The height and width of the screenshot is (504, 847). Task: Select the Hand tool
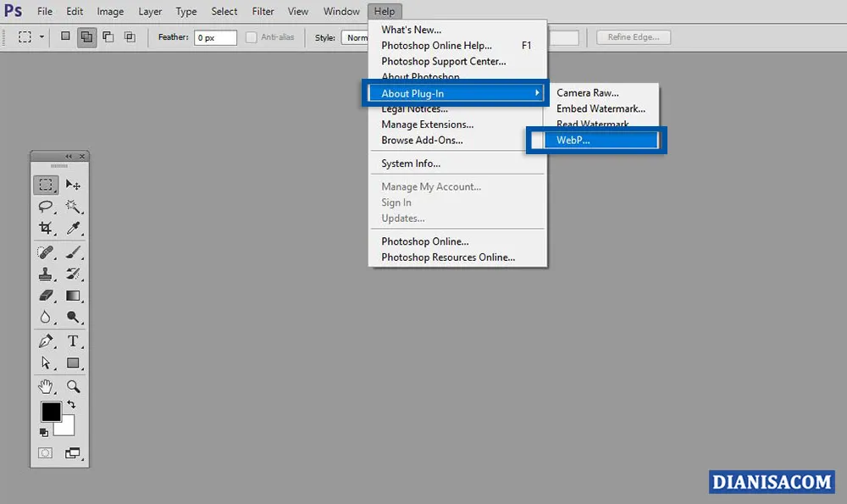click(x=45, y=386)
